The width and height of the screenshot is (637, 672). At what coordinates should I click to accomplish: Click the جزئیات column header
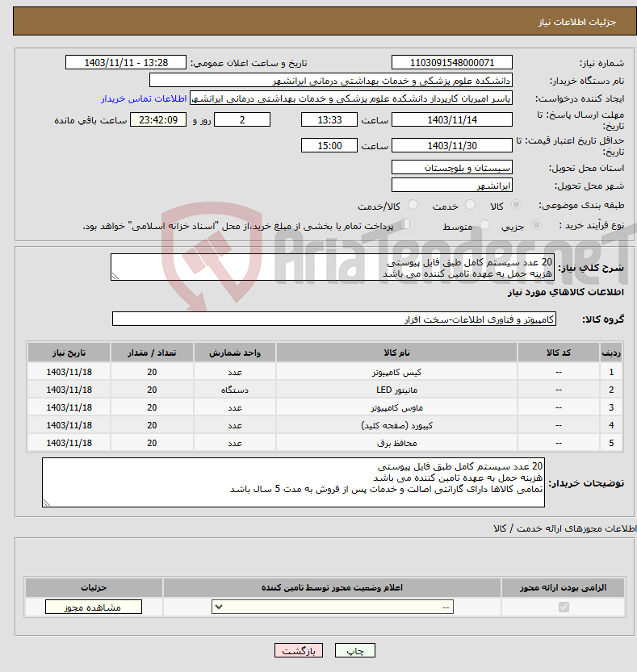(x=94, y=587)
